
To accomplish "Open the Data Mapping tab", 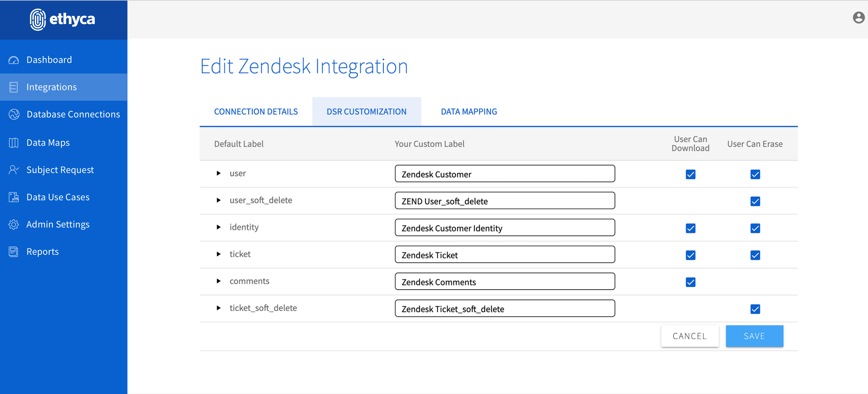I will (469, 112).
